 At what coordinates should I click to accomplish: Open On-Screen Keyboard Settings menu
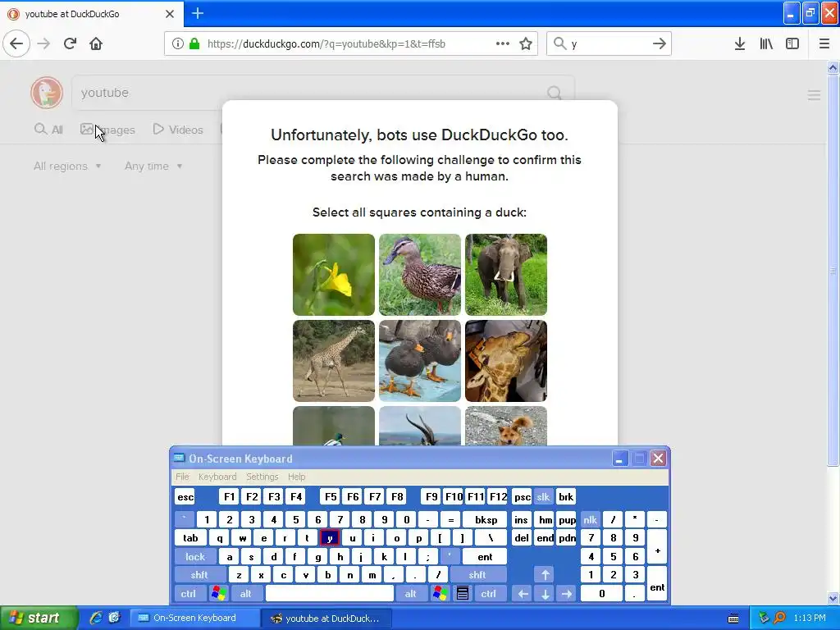pyautogui.click(x=262, y=477)
